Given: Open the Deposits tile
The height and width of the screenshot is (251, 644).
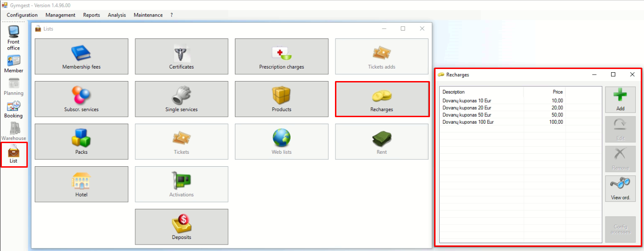Looking at the screenshot, I should (182, 227).
